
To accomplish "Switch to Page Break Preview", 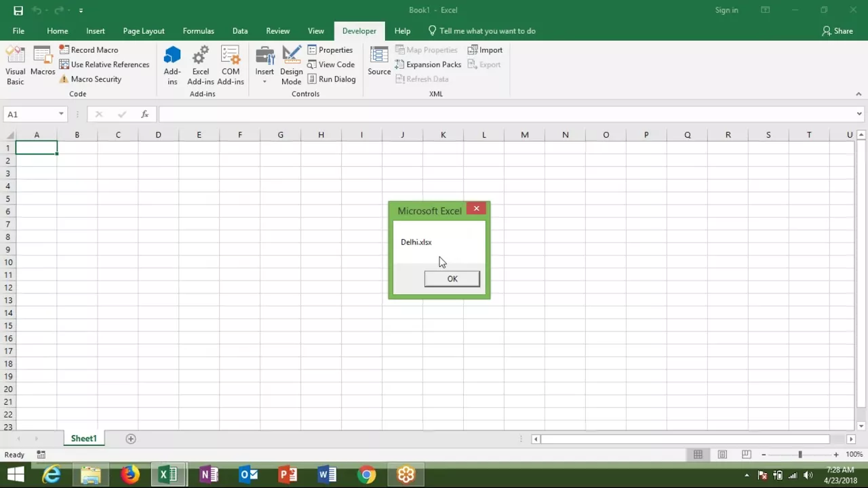I will tap(747, 455).
